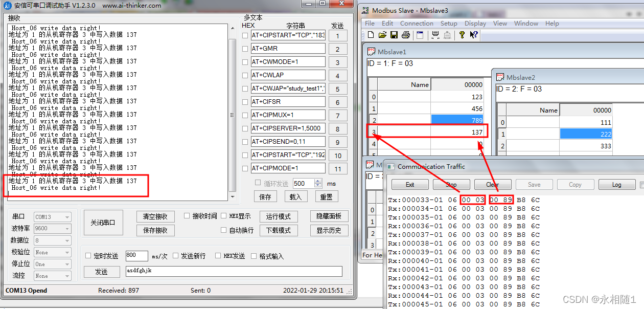Viewport: 644px width, 309px height.
Task: Open the 串口 COM13 dropdown
Action: point(52,217)
